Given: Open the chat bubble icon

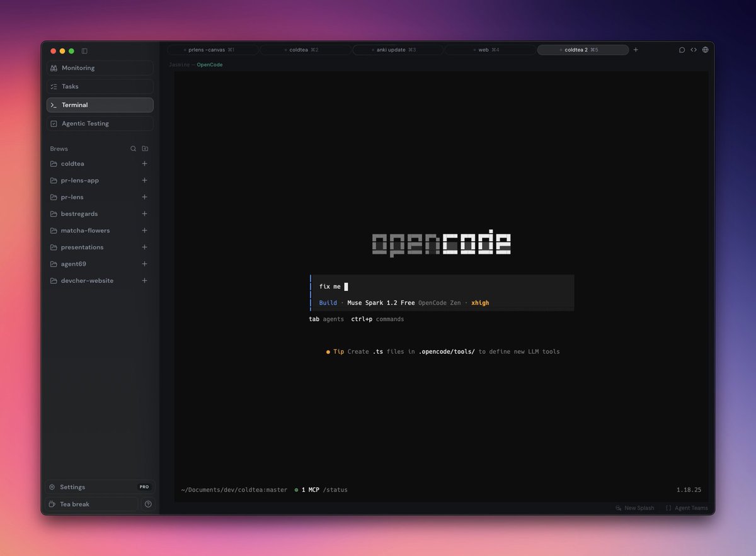Looking at the screenshot, I should click(682, 50).
